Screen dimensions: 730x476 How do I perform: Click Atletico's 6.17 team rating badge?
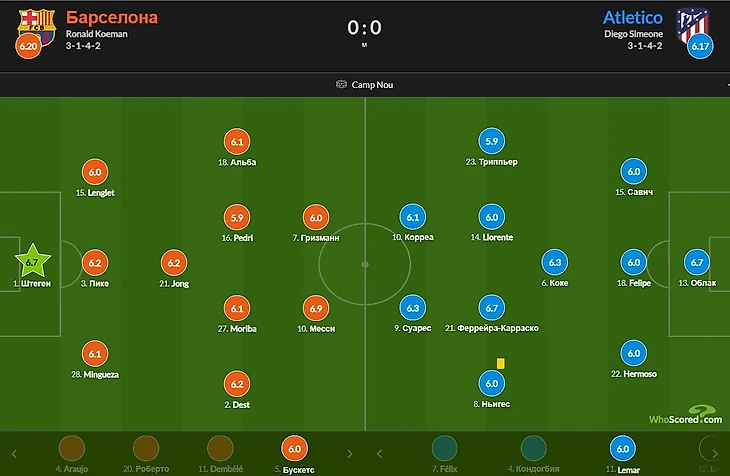tap(700, 46)
